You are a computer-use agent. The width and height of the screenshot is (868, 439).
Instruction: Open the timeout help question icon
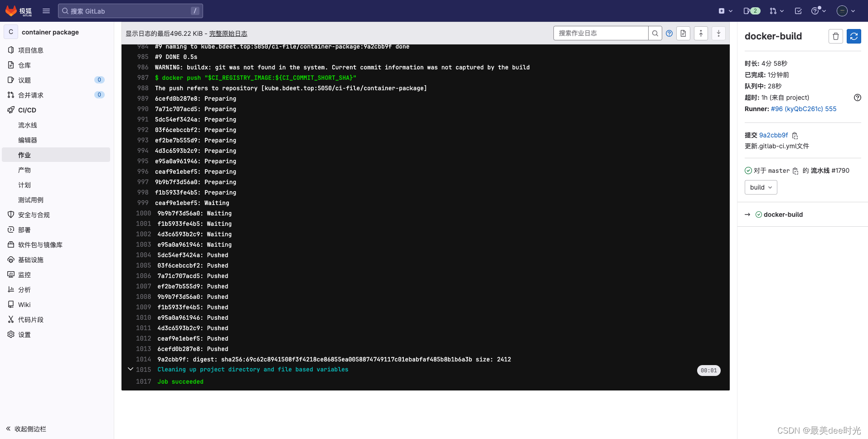pos(858,98)
